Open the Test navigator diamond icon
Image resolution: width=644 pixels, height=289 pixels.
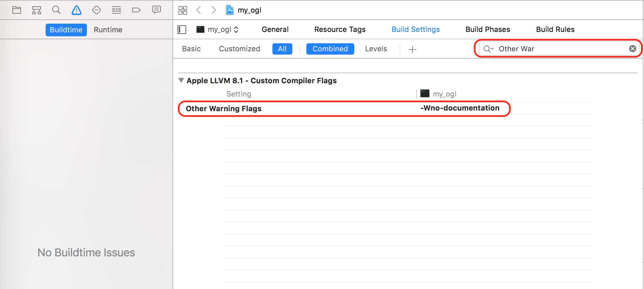click(97, 10)
